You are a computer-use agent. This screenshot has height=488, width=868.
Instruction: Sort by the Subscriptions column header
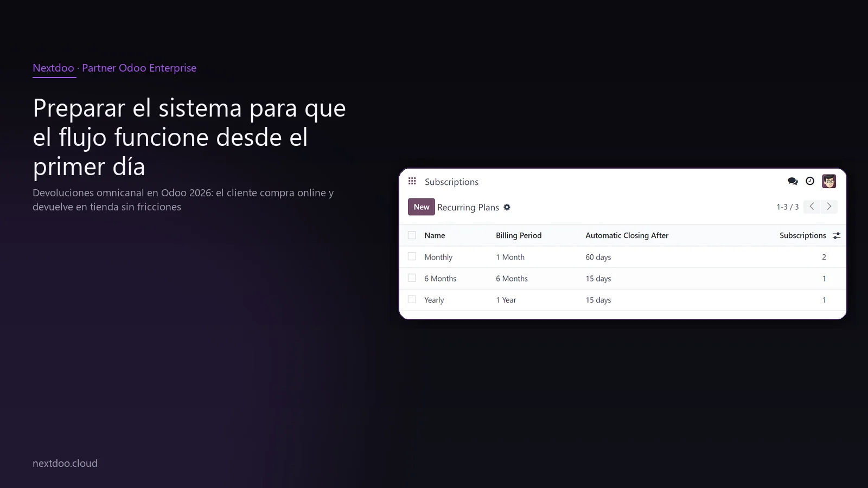click(x=803, y=235)
